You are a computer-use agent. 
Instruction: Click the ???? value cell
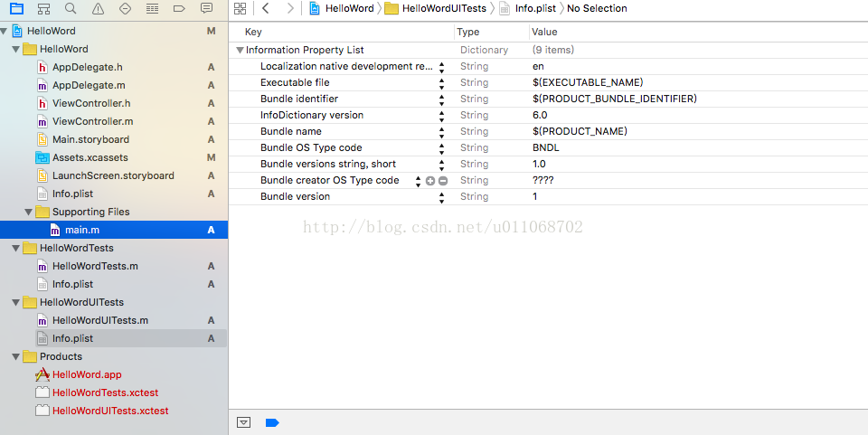click(x=543, y=180)
